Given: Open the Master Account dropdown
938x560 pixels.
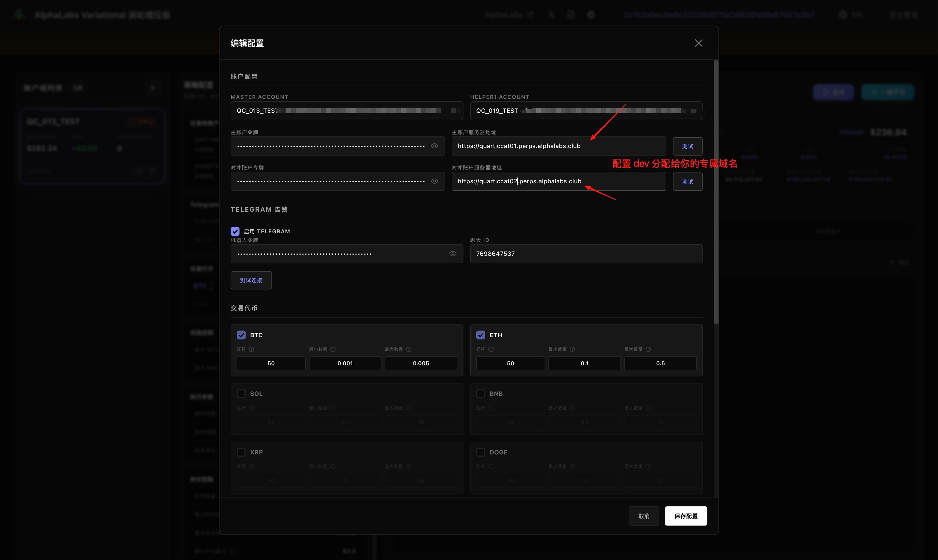Looking at the screenshot, I should pos(346,111).
